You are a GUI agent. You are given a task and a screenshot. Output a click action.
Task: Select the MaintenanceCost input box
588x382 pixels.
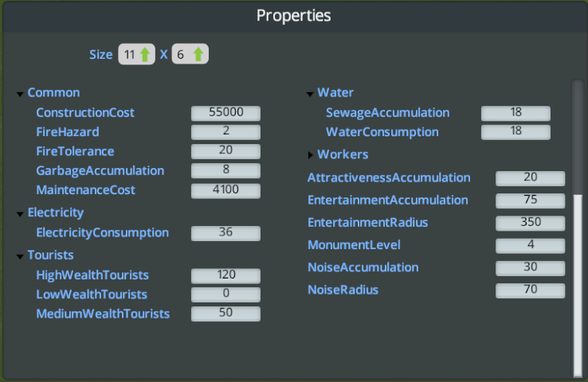(225, 190)
